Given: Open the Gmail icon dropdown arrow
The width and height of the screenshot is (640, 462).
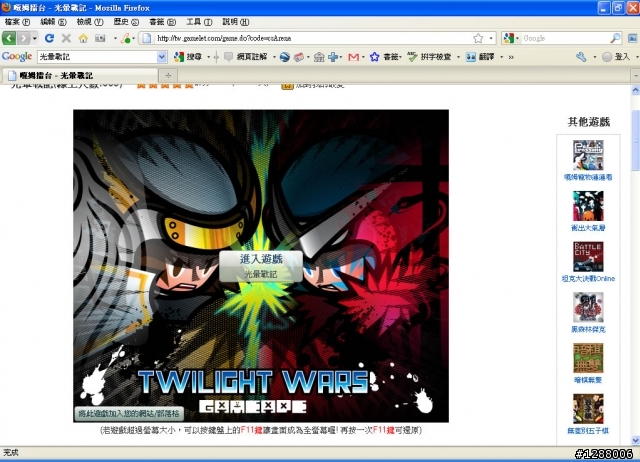Looking at the screenshot, I should tap(363, 57).
